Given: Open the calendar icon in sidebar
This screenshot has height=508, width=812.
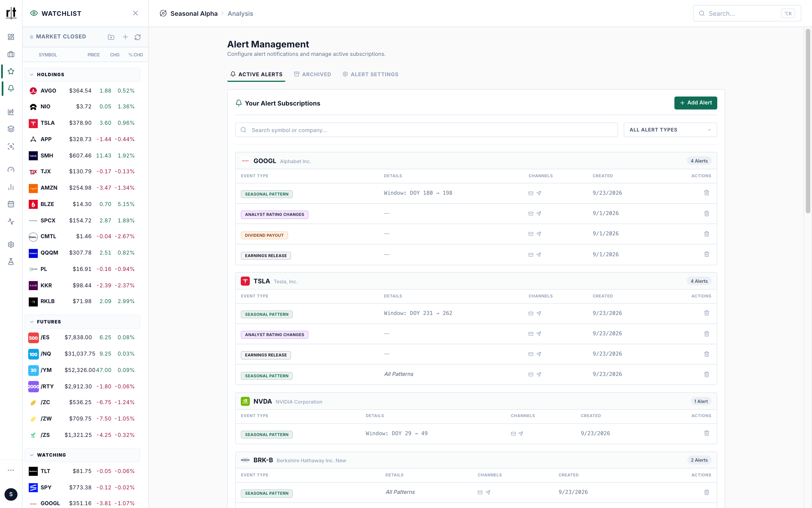Looking at the screenshot, I should point(11,204).
